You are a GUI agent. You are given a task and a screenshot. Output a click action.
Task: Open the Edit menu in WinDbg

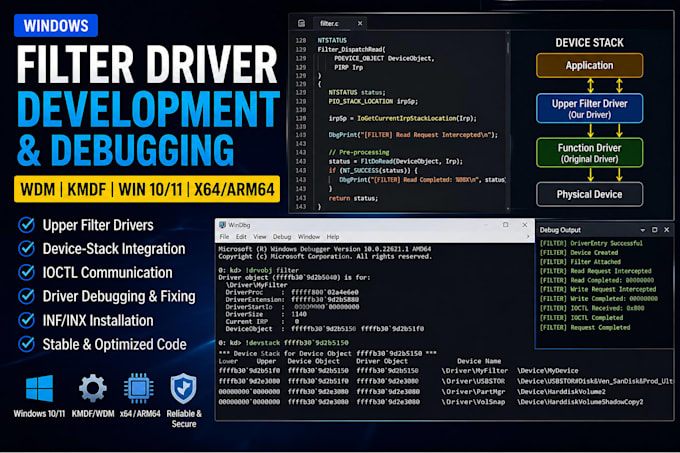pyautogui.click(x=241, y=237)
